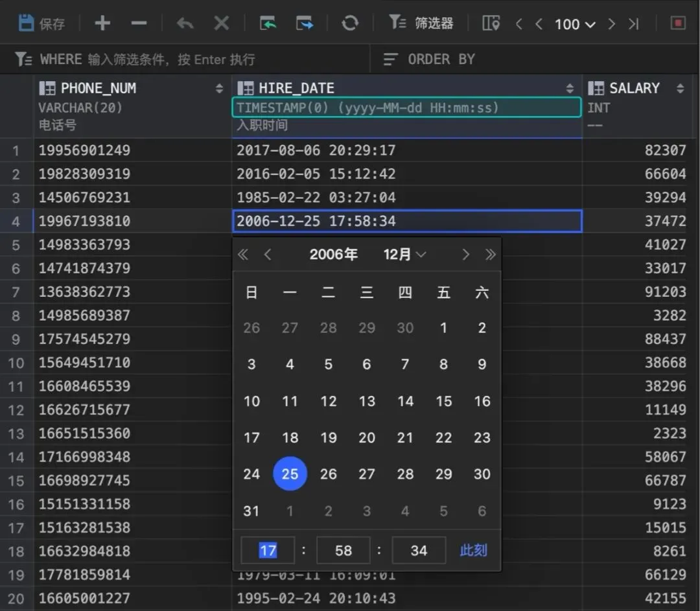Go to previous month in calendar
This screenshot has height=611, width=700.
(268, 255)
